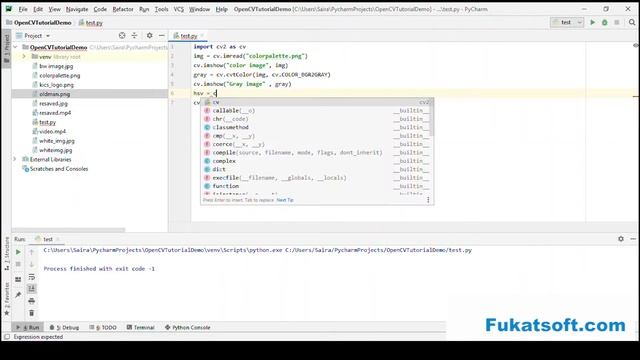The height and width of the screenshot is (360, 640).
Task: Click completion popup vertical scrollbar
Action: (x=432, y=118)
